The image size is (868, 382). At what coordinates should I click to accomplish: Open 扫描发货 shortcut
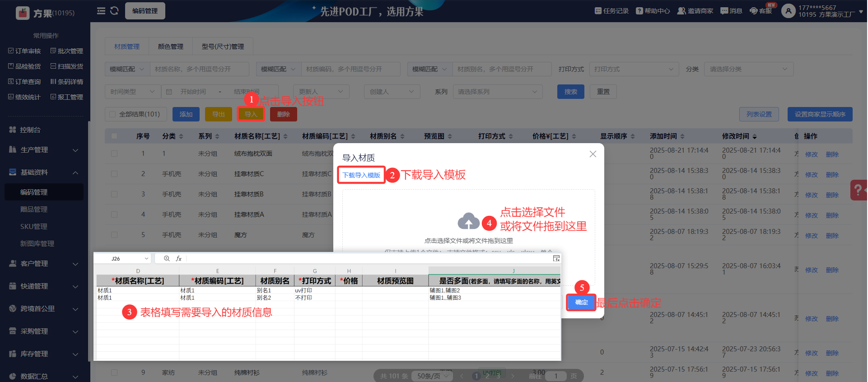click(67, 66)
